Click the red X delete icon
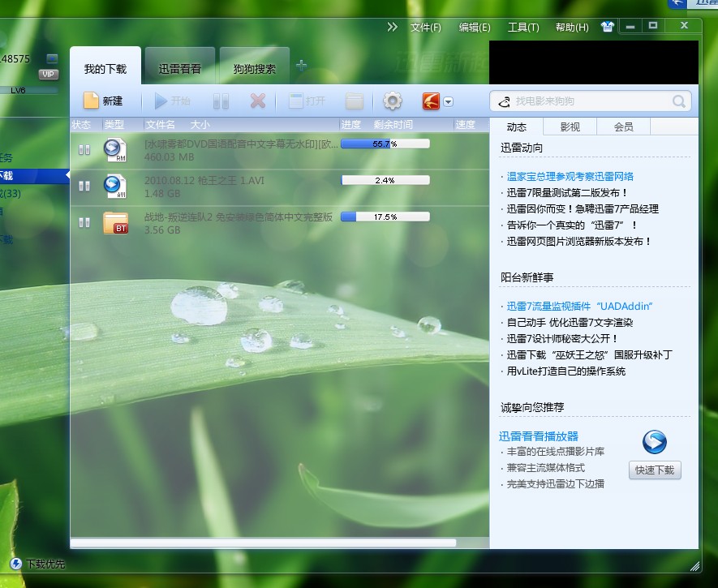The width and height of the screenshot is (718, 588). pos(258,101)
